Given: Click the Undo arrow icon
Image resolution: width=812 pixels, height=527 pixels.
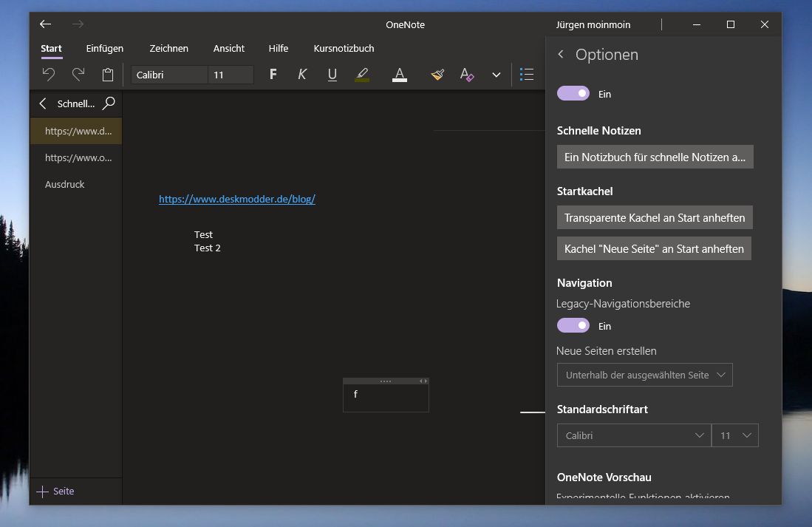Looking at the screenshot, I should click(49, 75).
